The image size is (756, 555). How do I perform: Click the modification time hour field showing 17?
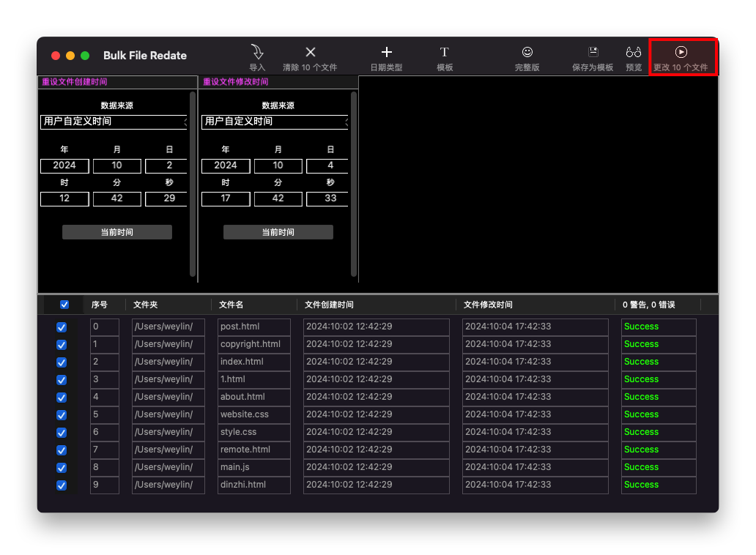click(x=226, y=198)
